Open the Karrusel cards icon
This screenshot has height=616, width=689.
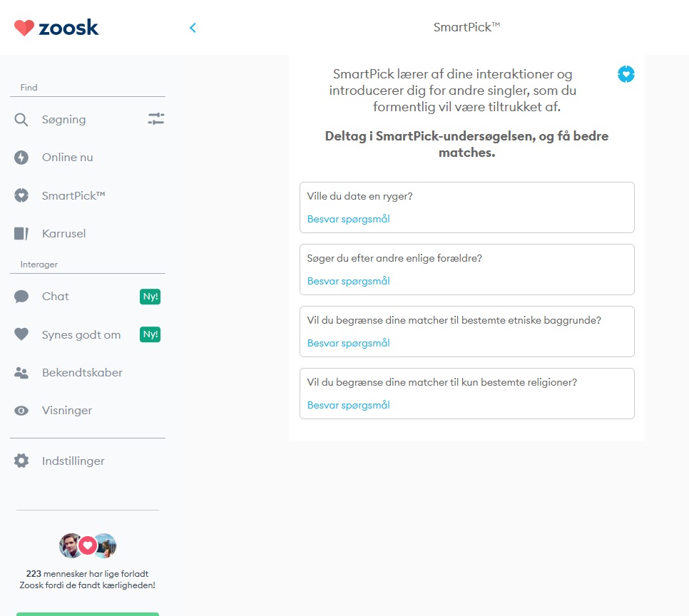[21, 233]
